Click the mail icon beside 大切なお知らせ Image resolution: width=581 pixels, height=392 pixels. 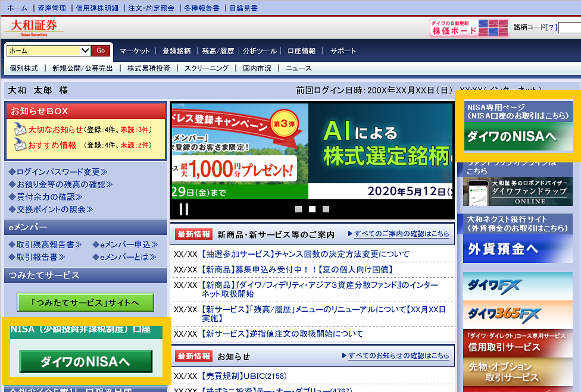(20, 129)
